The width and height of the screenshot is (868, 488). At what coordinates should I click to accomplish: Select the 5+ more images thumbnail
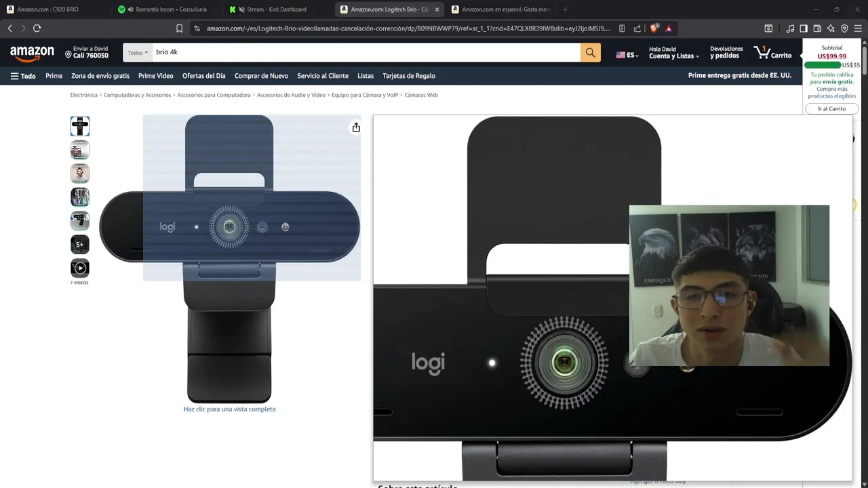pyautogui.click(x=80, y=244)
